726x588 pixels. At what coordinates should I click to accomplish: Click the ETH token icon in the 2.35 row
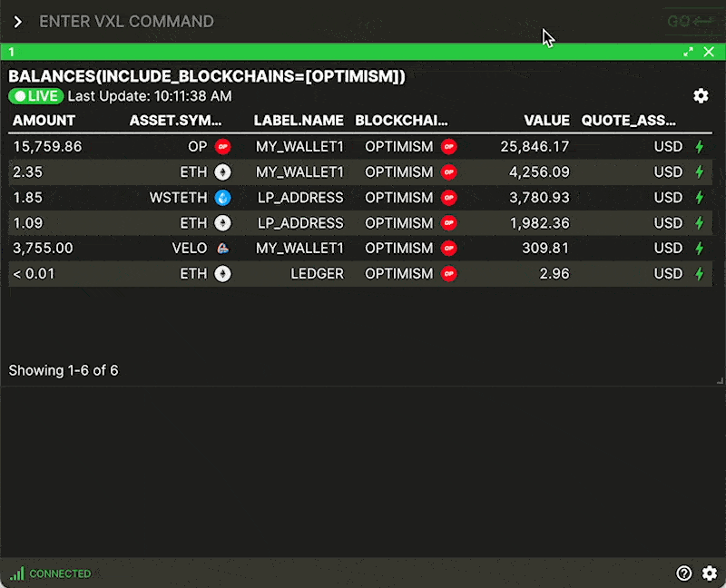coord(222,172)
